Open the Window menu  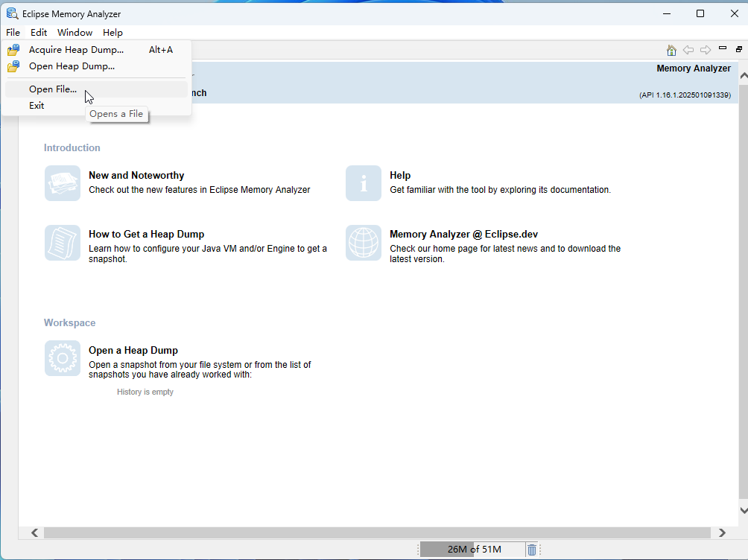point(75,33)
